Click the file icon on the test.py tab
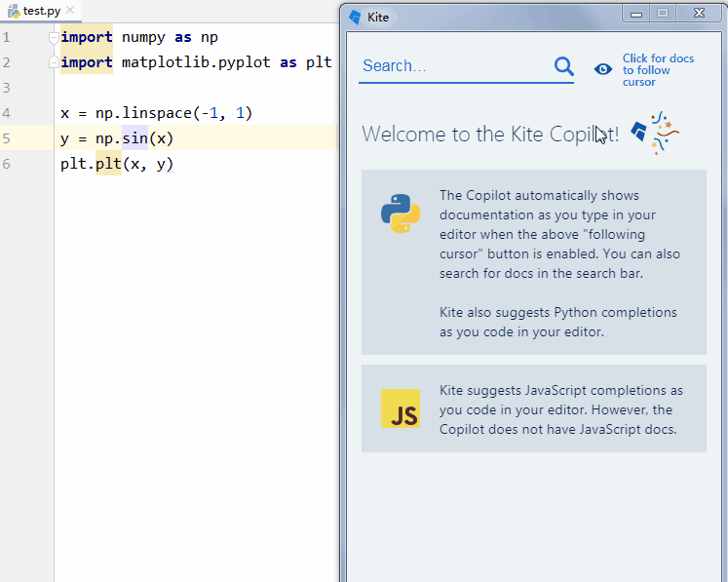 point(14,11)
